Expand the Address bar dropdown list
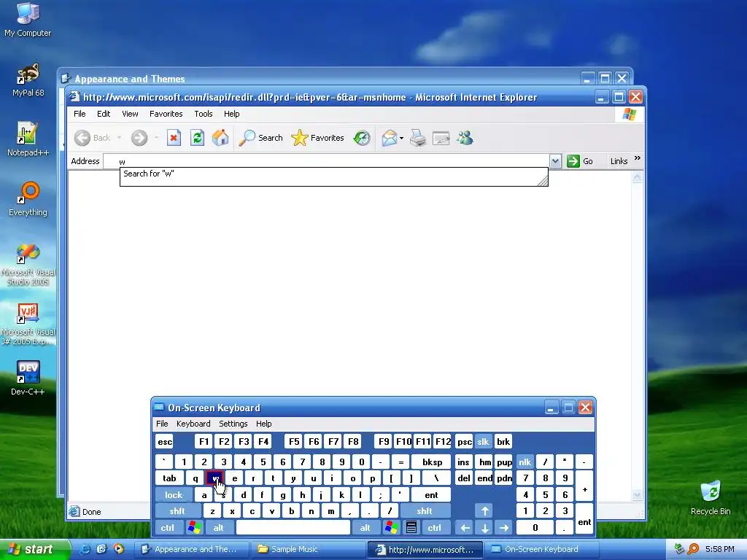747x560 pixels. [x=555, y=161]
